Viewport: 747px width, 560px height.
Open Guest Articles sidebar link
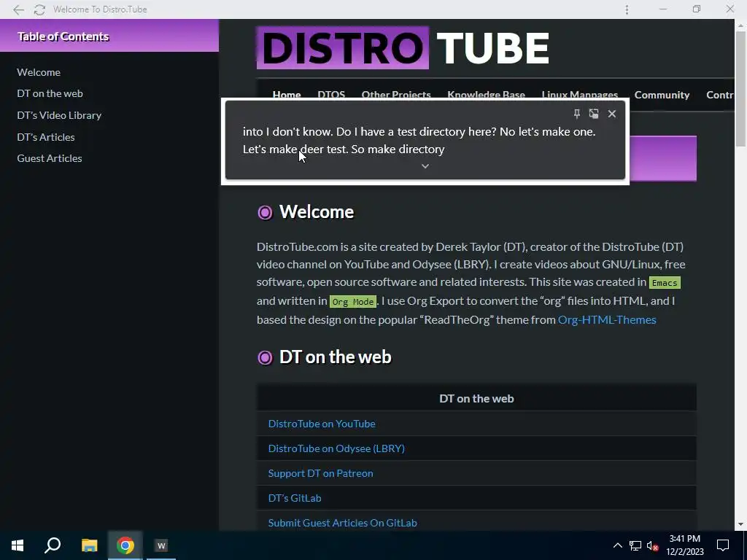pyautogui.click(x=50, y=158)
